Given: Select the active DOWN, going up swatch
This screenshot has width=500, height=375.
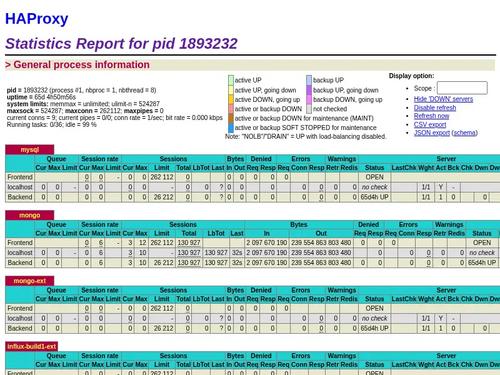Looking at the screenshot, I should pos(231,99).
